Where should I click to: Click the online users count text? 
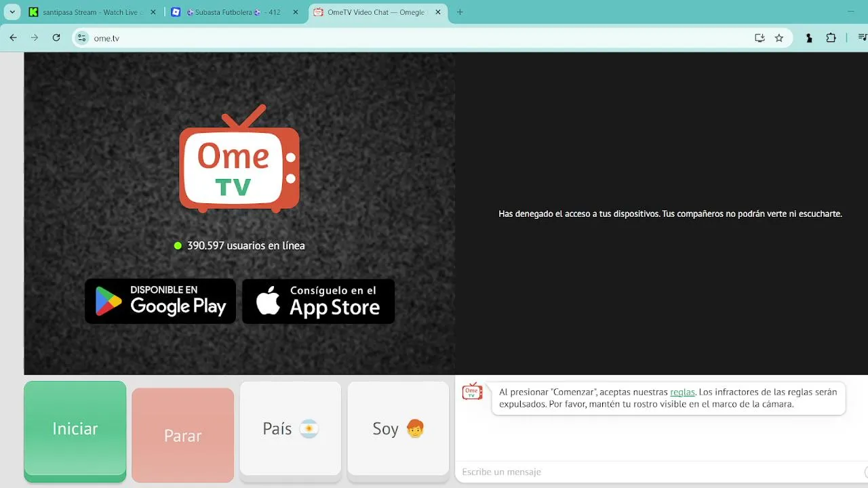point(246,245)
